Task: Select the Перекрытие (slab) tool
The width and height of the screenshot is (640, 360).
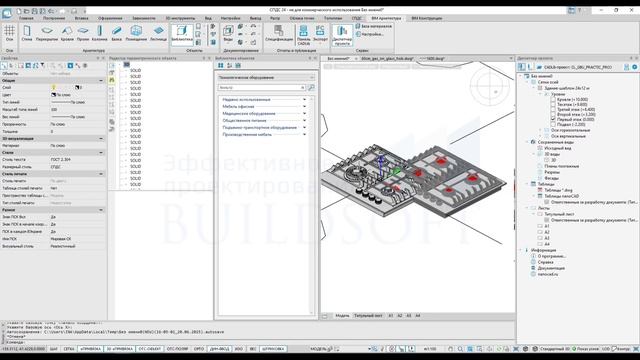Action: click(47, 33)
